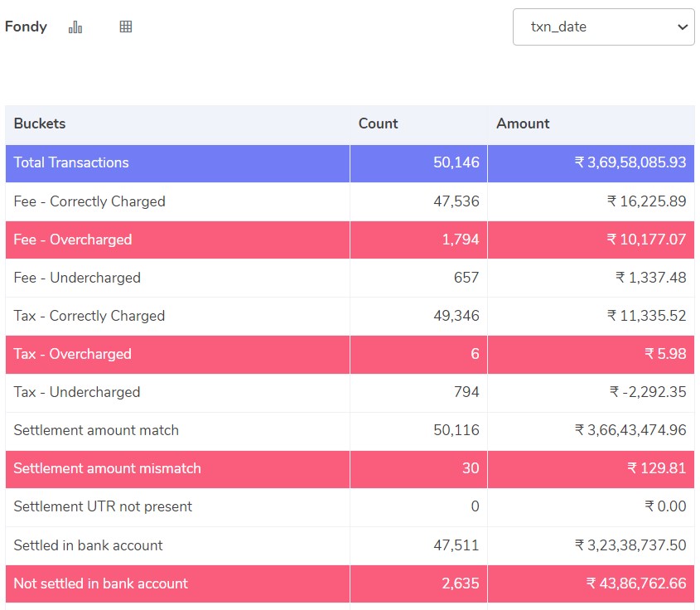Click the Fondy title label
This screenshot has height=610, width=700.
click(26, 27)
